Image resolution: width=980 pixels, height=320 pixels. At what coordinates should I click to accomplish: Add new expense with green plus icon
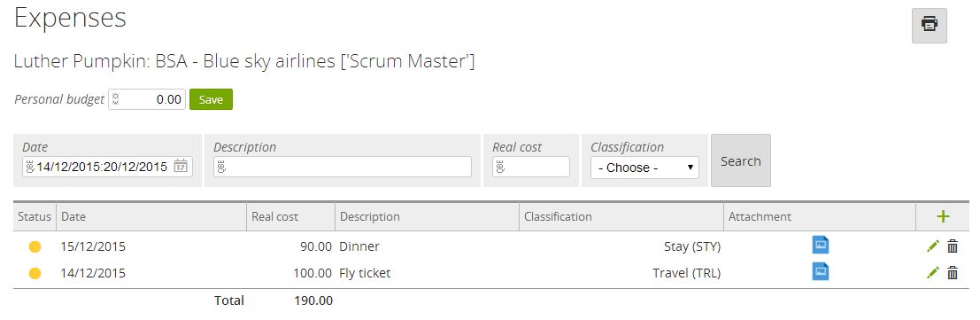[x=943, y=216]
